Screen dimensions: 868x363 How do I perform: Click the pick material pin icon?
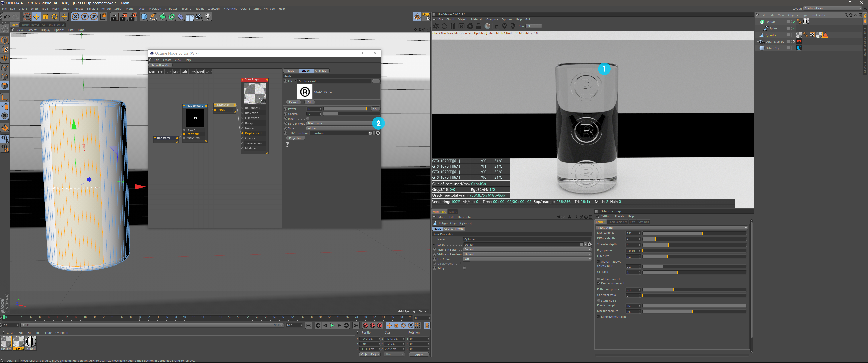[513, 26]
